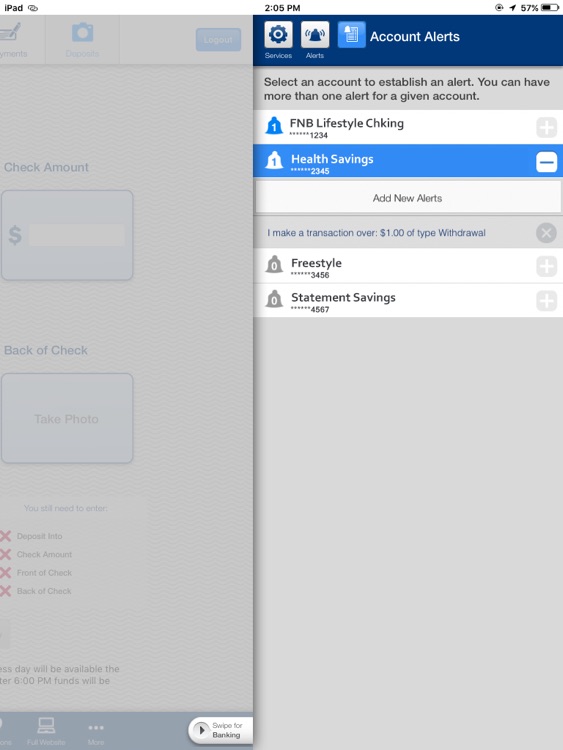Tap the bell icon beside FNB Lifestyle Chking
The image size is (563, 750).
(x=274, y=126)
